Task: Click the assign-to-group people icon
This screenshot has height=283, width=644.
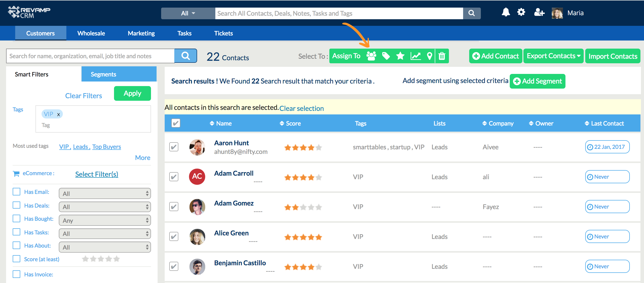Action: (371, 56)
